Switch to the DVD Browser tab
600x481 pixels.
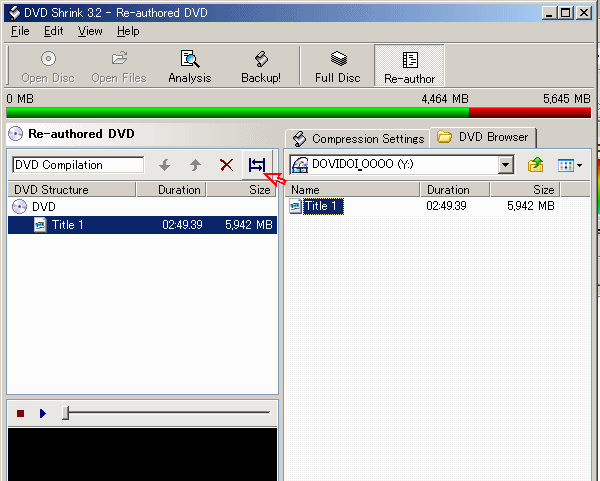click(x=485, y=137)
